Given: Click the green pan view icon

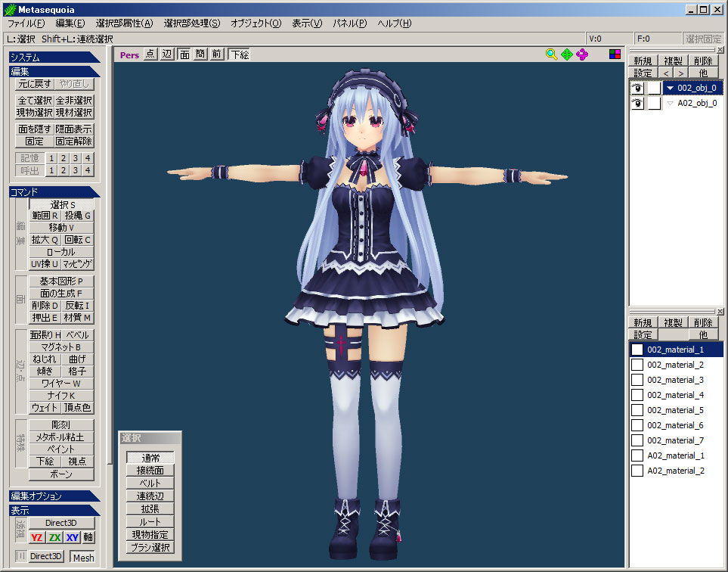Looking at the screenshot, I should [x=567, y=54].
